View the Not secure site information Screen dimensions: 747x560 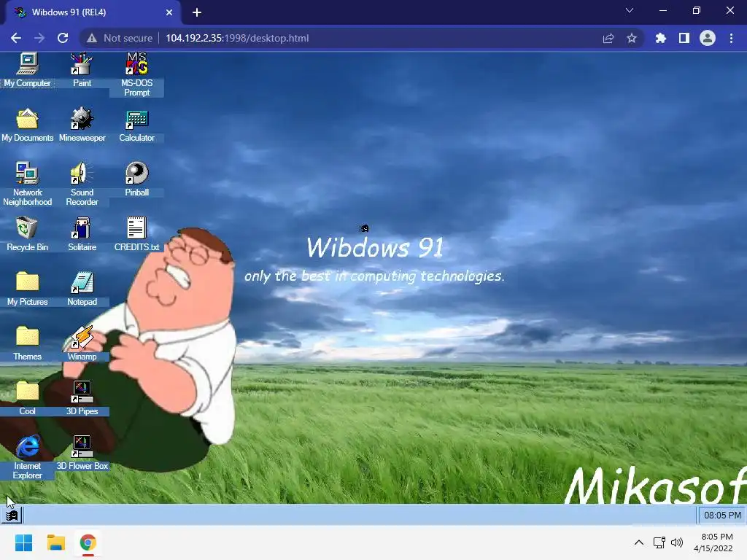(120, 38)
